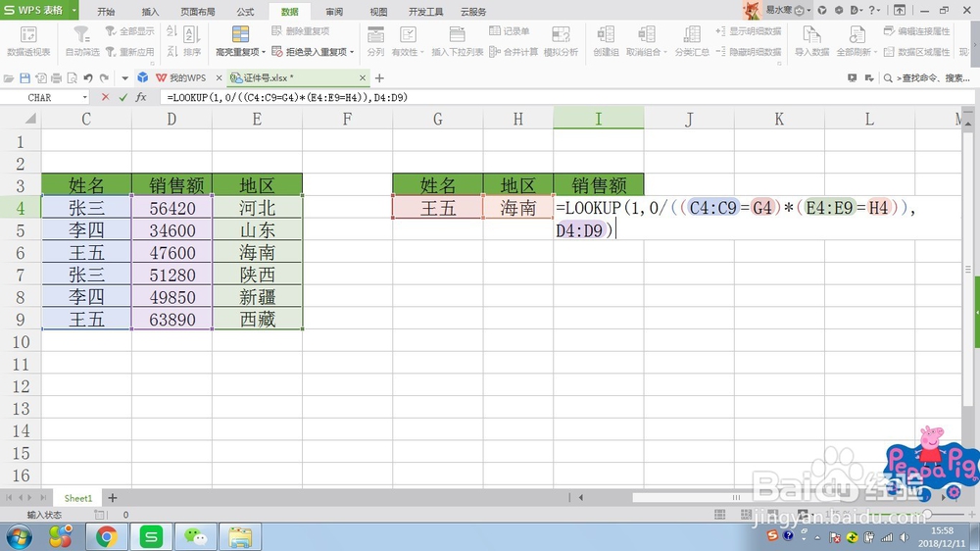Switch to the 视图 ribbon tab
The height and width of the screenshot is (551, 980).
[x=378, y=11]
